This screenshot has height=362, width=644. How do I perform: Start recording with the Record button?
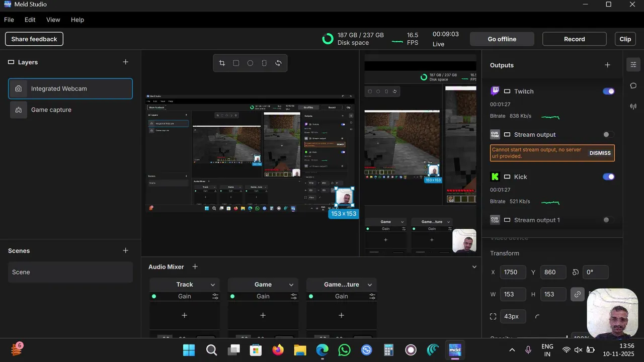pos(575,39)
